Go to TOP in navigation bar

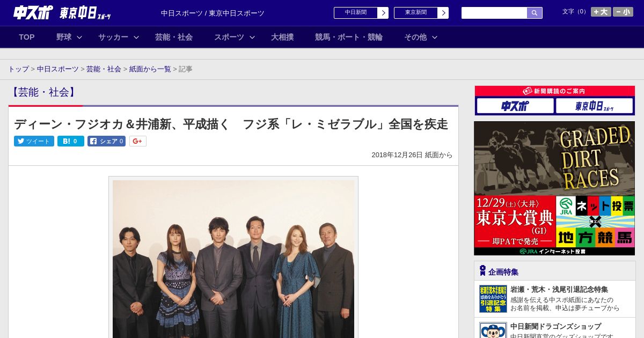(27, 37)
